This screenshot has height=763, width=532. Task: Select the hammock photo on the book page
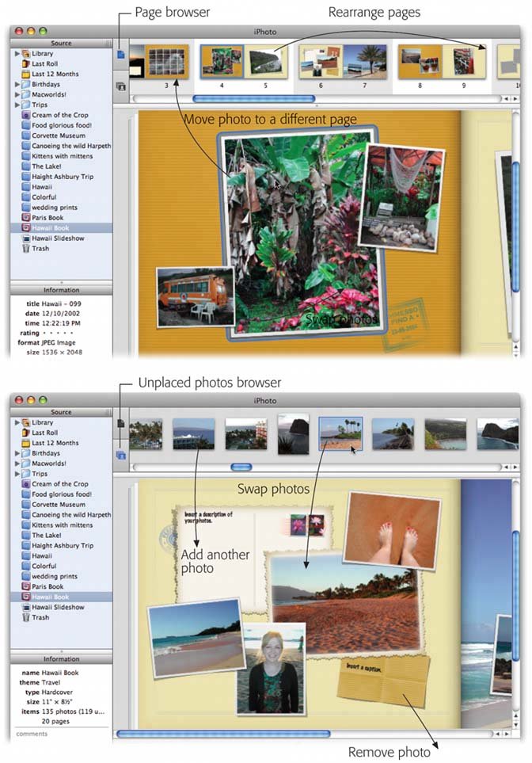tap(403, 197)
